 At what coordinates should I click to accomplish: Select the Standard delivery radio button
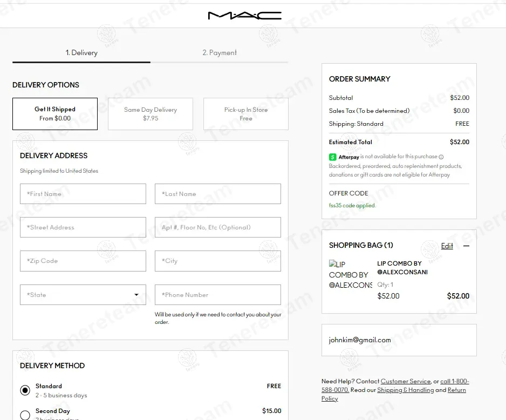(x=25, y=390)
